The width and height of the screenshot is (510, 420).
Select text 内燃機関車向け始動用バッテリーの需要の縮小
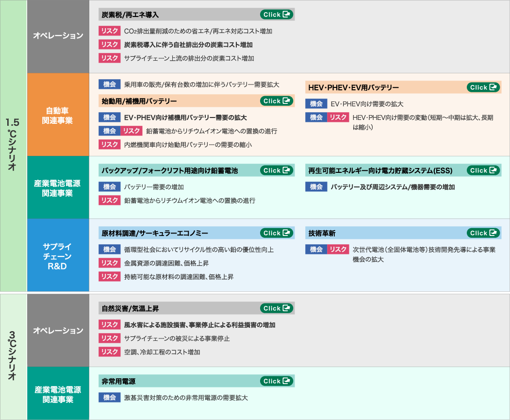tap(188, 145)
